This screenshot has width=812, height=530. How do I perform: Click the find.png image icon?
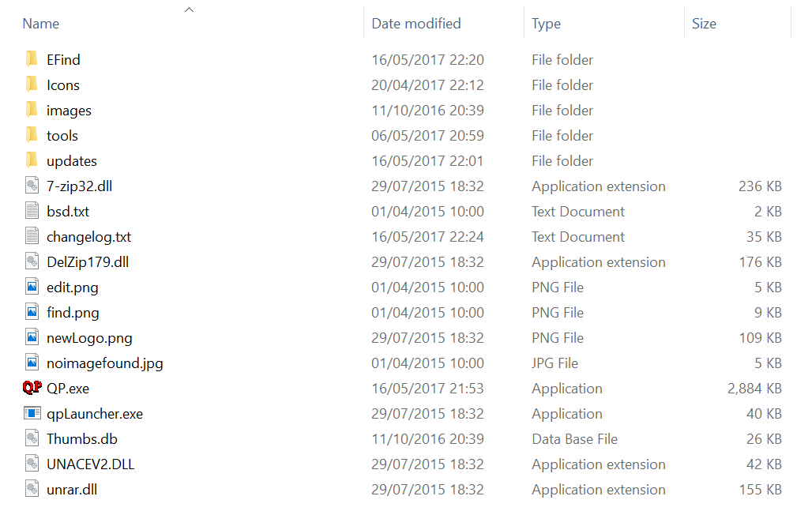pos(32,312)
